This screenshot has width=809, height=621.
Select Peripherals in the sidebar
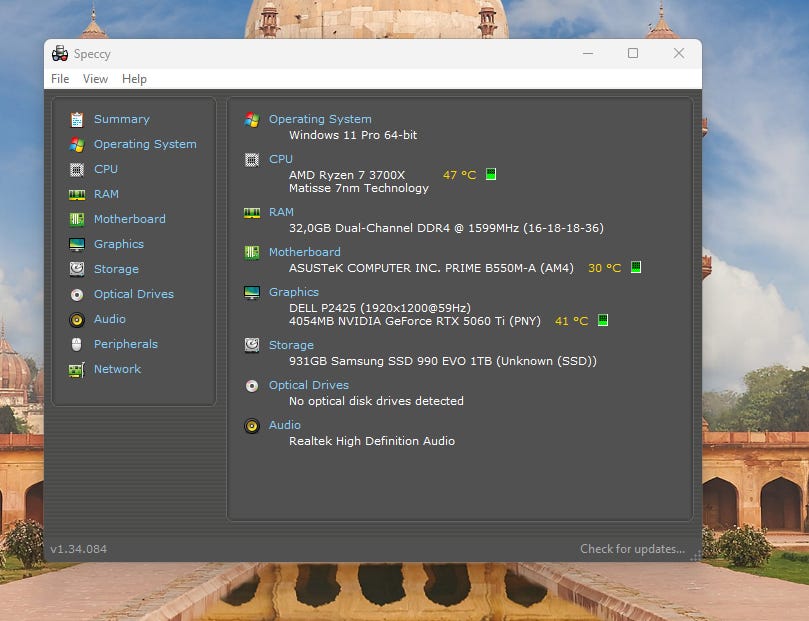(125, 344)
